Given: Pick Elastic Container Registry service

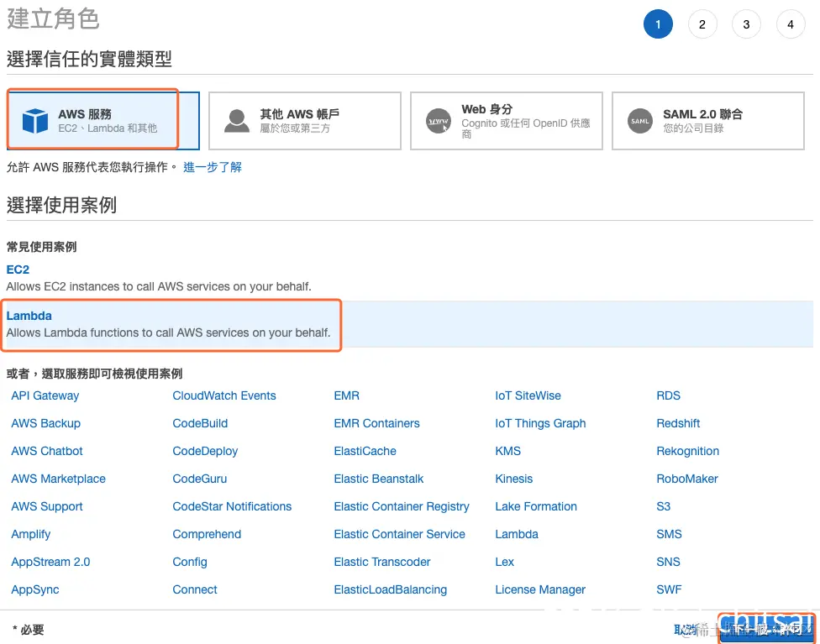Looking at the screenshot, I should click(x=402, y=506).
